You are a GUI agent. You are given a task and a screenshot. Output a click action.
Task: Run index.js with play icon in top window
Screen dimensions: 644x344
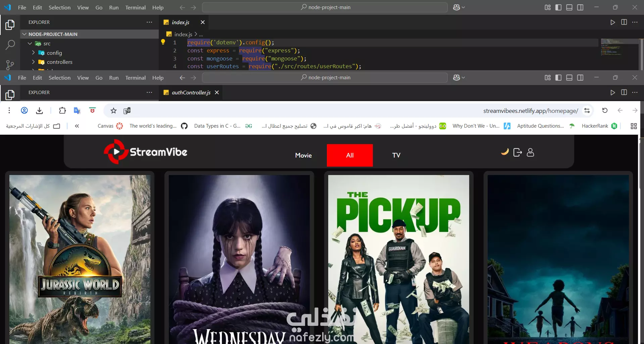[x=613, y=22]
